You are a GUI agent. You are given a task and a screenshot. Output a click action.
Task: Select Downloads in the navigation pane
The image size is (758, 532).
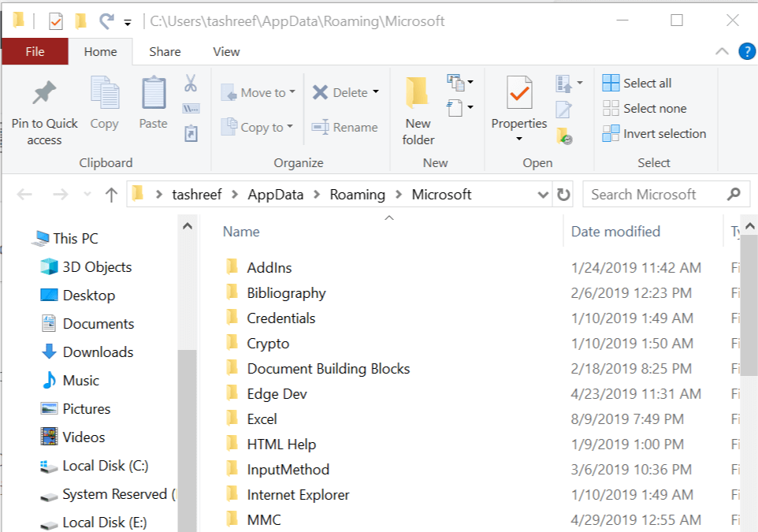coord(87,352)
